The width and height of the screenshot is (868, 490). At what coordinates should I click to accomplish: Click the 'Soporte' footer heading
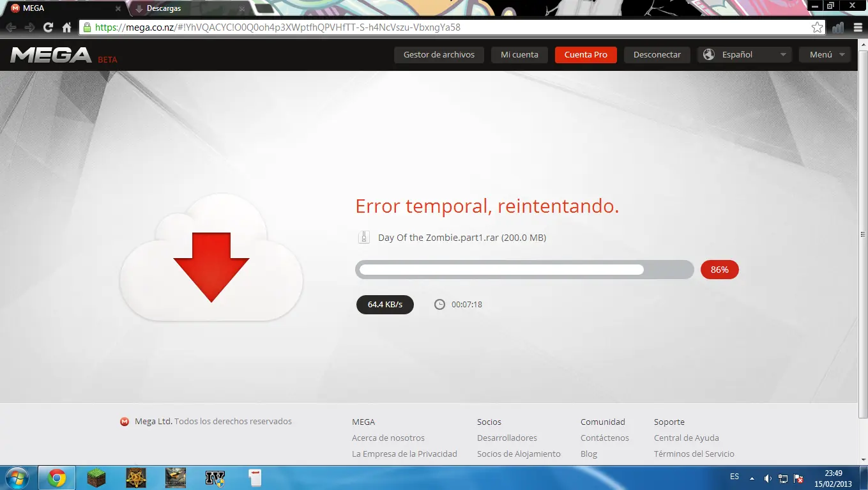(x=669, y=422)
